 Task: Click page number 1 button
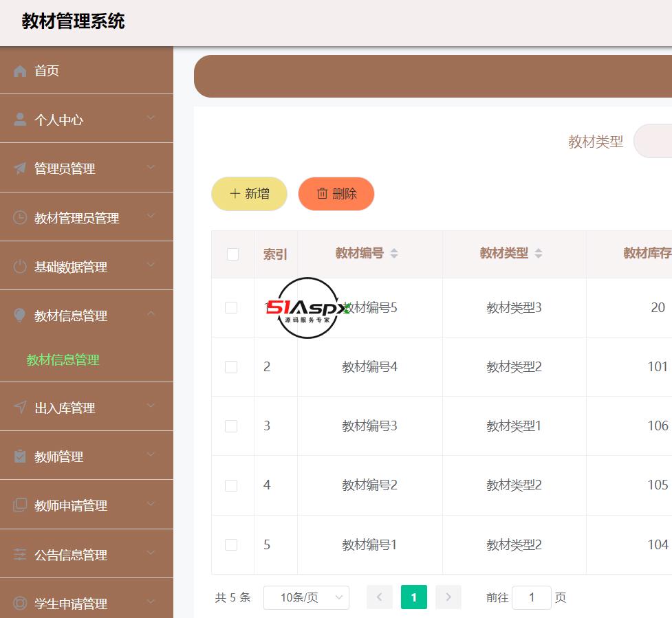pyautogui.click(x=413, y=597)
